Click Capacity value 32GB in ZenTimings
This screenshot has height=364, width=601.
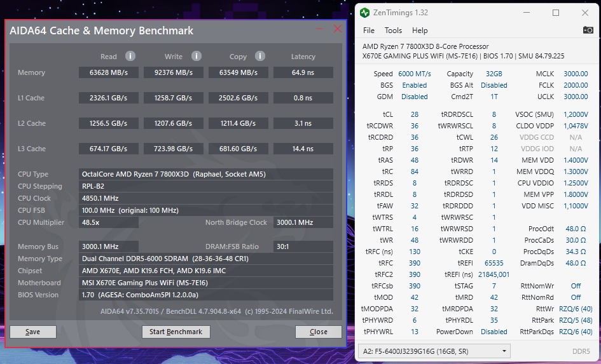tap(494, 74)
